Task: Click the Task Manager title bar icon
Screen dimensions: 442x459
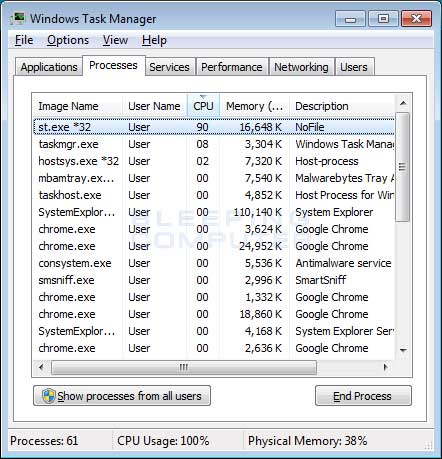Action: (x=18, y=18)
